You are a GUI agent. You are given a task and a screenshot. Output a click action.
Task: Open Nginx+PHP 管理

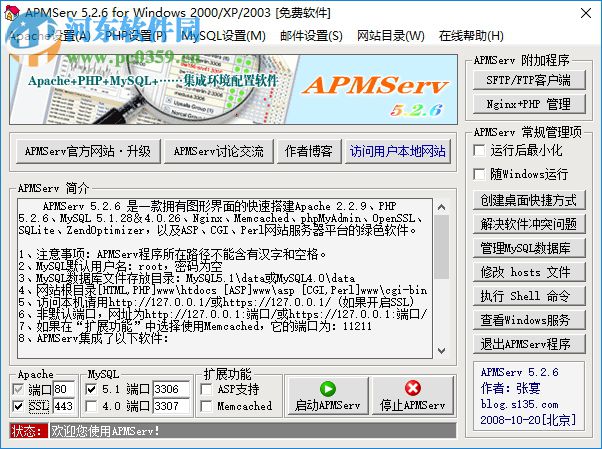(x=529, y=104)
